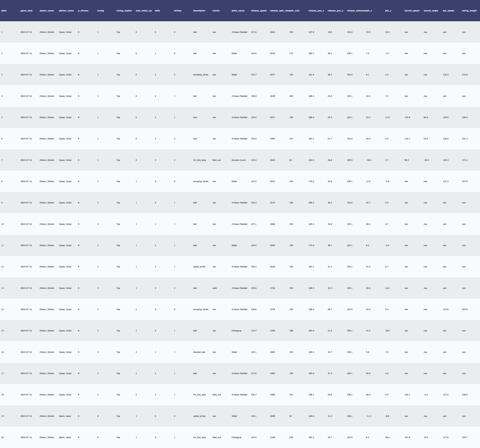Click the launch_angle column header
The height and width of the screenshot is (448, 480).
tap(431, 11)
